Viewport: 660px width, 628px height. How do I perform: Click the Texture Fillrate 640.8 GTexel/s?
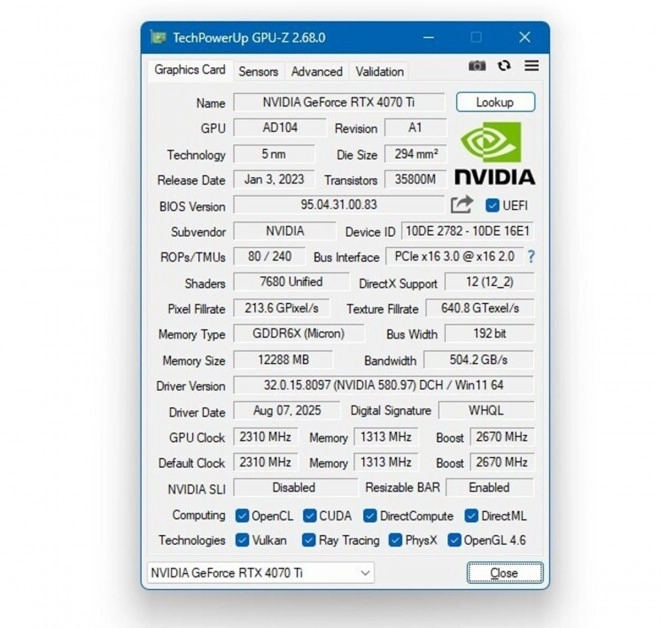tap(480, 308)
